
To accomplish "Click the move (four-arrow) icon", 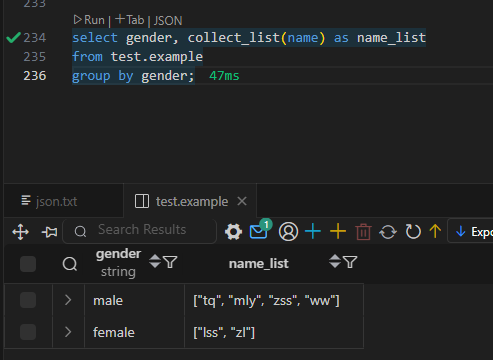I will 20,232.
